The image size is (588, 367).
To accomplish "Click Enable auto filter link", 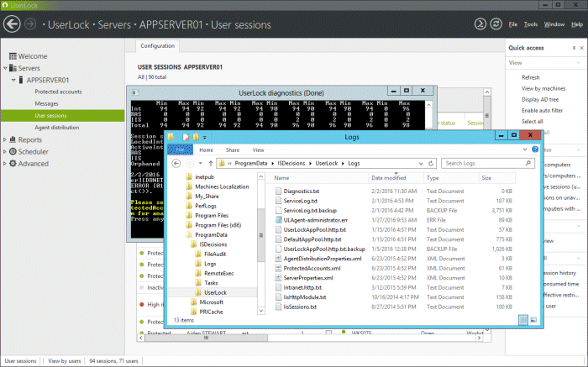I will (543, 111).
